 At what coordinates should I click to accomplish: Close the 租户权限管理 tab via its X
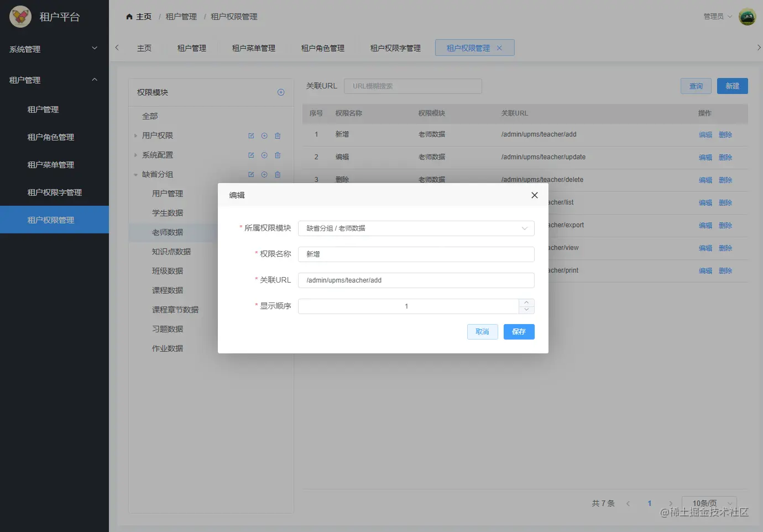pos(499,48)
